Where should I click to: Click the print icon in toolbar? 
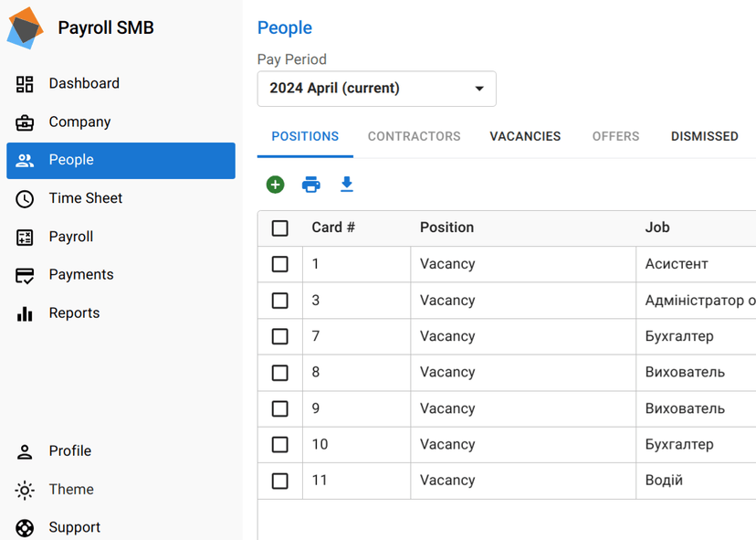pos(311,185)
